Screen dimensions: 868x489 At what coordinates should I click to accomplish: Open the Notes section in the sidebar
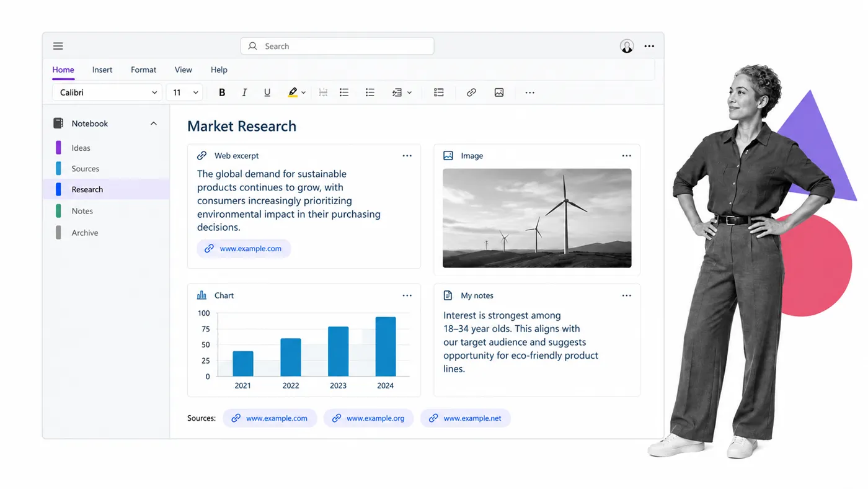(106, 211)
